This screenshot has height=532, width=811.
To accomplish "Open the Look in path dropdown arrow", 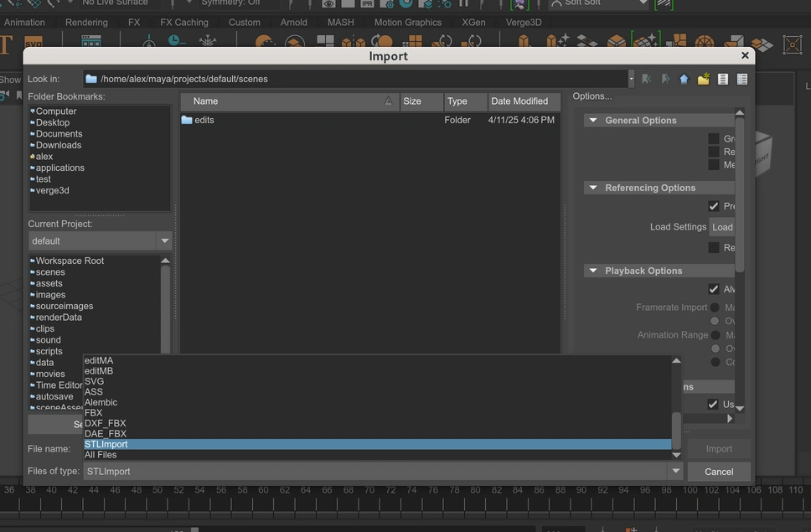I will [631, 79].
